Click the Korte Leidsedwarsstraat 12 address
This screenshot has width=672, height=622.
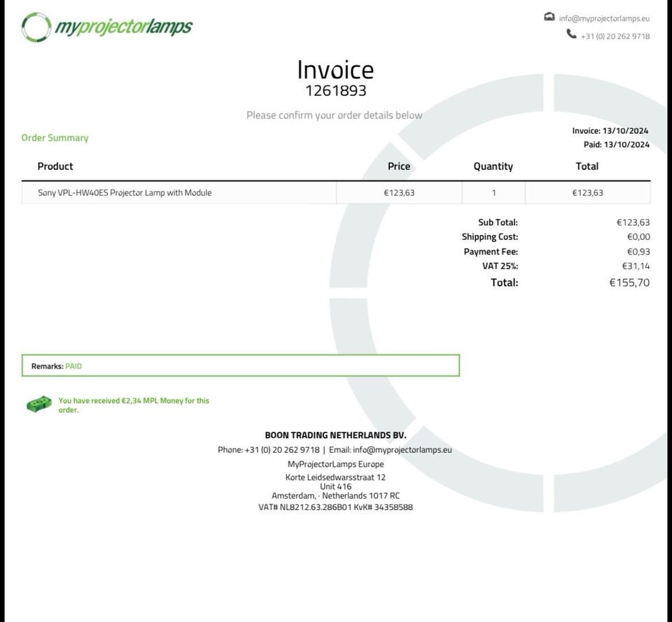(x=335, y=477)
